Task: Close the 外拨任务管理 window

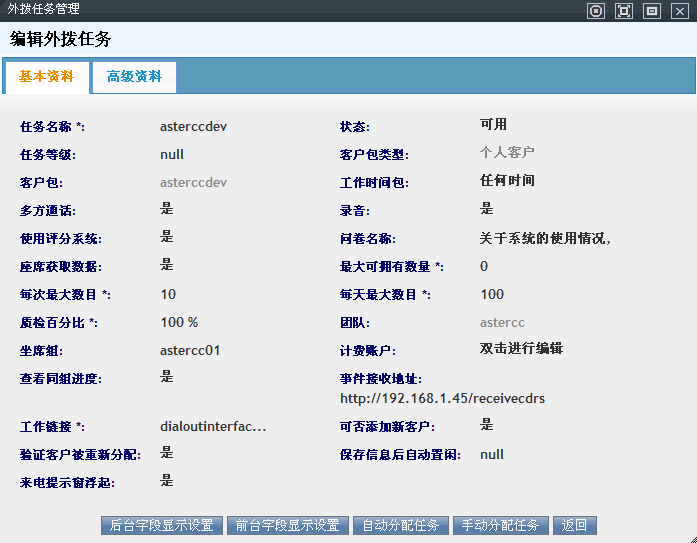Action: 680,11
